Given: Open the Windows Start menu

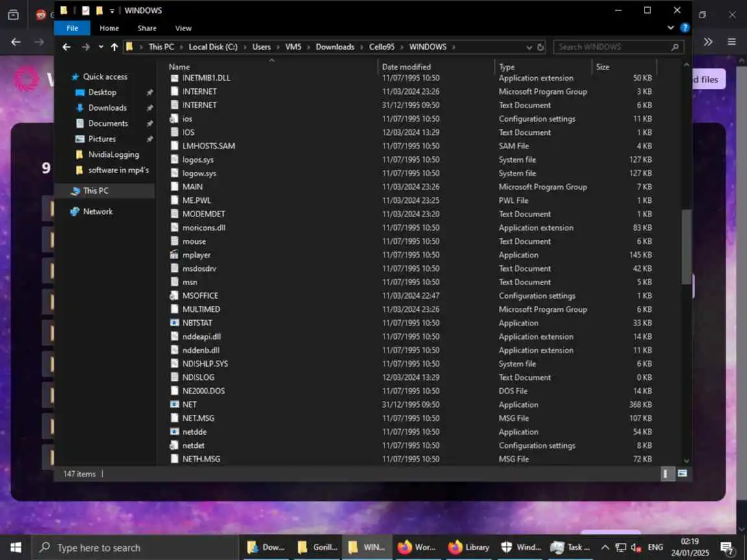Looking at the screenshot, I should point(16,548).
